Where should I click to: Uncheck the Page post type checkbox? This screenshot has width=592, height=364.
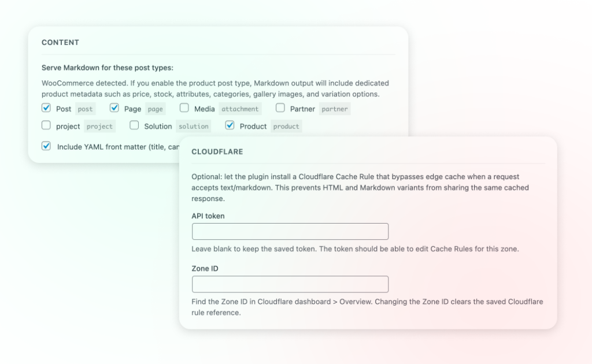coord(114,108)
